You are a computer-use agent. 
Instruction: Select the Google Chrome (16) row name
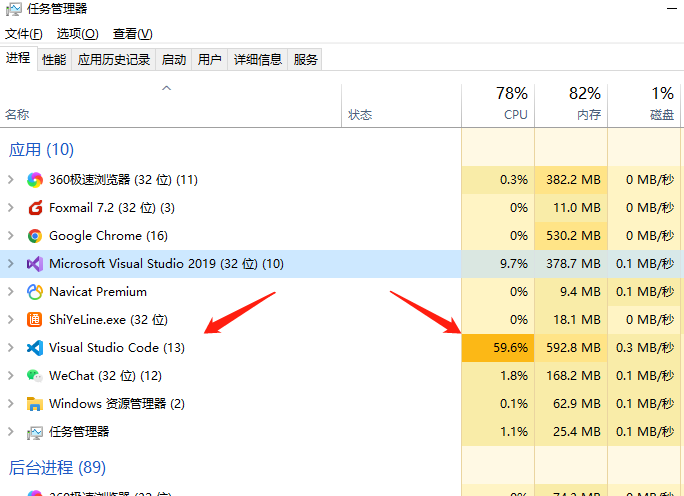[x=109, y=236]
